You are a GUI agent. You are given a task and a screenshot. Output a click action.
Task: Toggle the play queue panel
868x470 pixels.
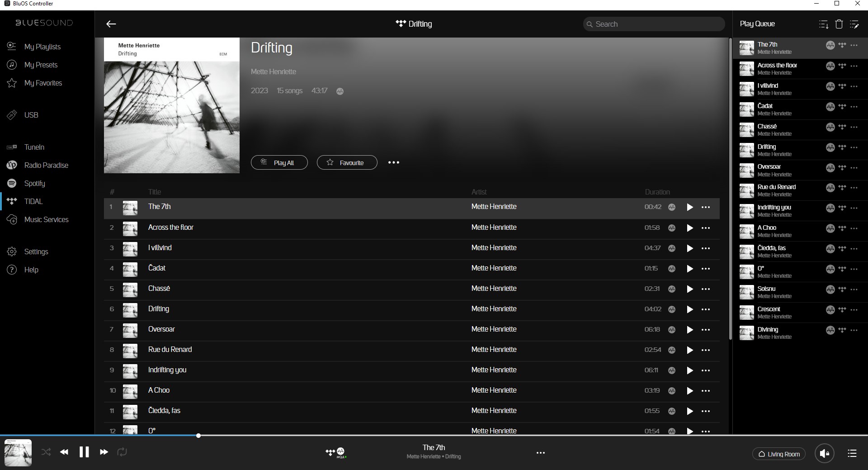point(852,453)
